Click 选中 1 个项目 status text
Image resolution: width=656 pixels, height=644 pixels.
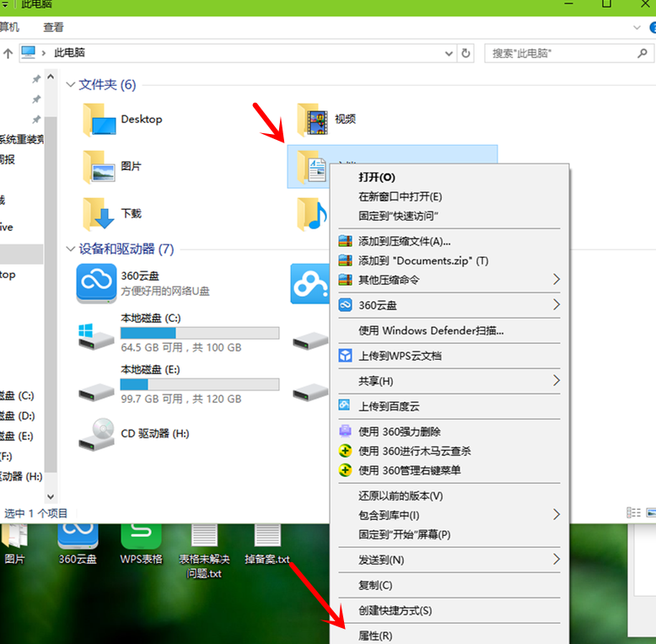(x=35, y=513)
